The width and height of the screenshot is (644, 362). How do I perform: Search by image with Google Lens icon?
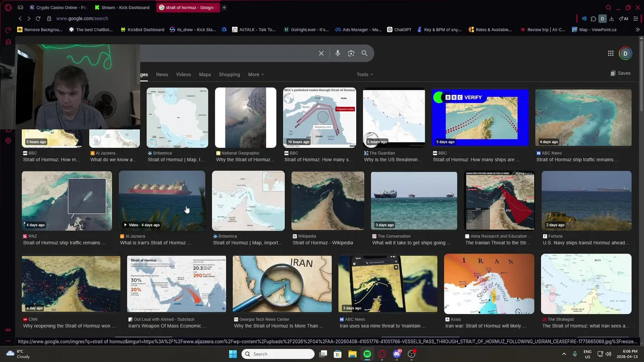pos(351,53)
